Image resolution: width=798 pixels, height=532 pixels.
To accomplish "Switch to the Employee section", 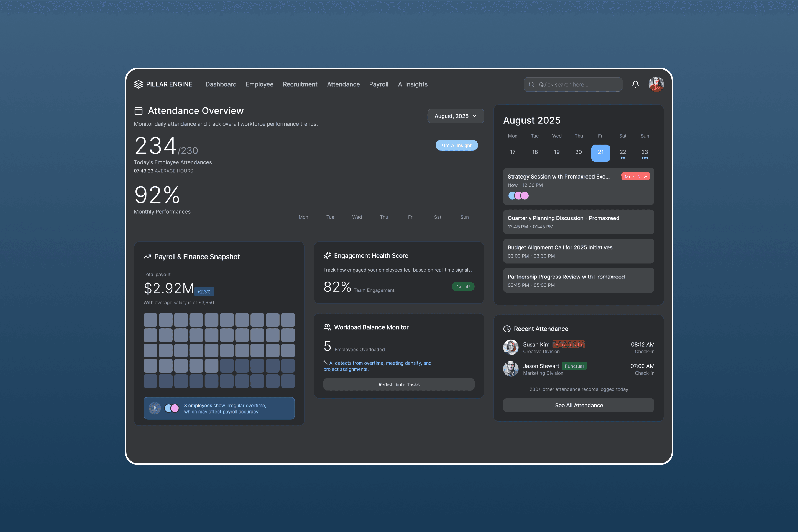I will [x=259, y=84].
